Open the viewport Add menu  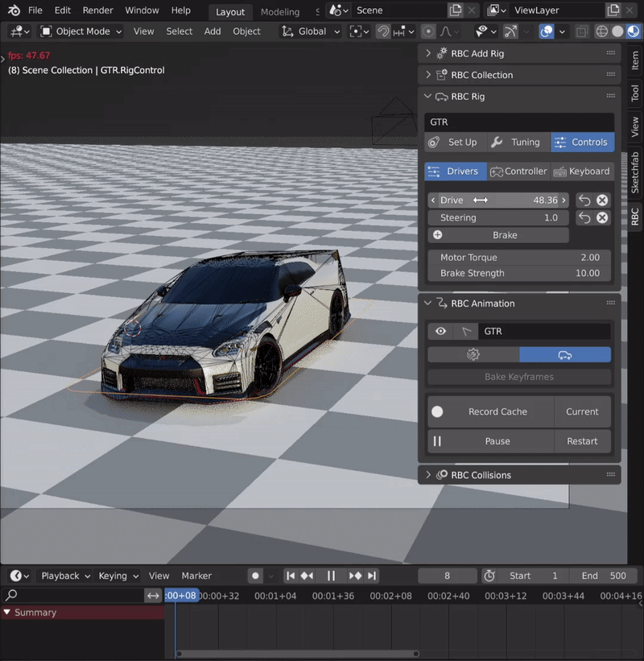click(213, 31)
